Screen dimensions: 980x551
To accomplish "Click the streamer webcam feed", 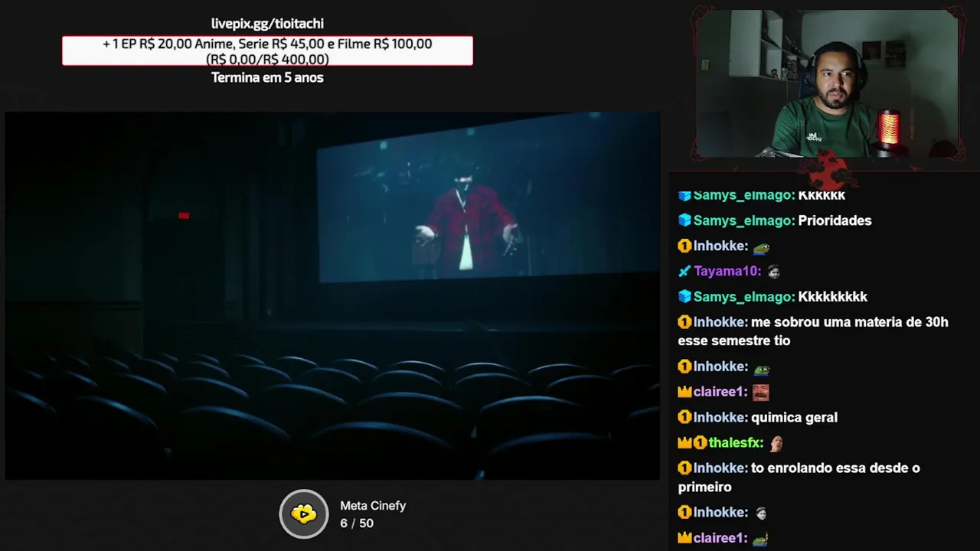I will tap(827, 83).
